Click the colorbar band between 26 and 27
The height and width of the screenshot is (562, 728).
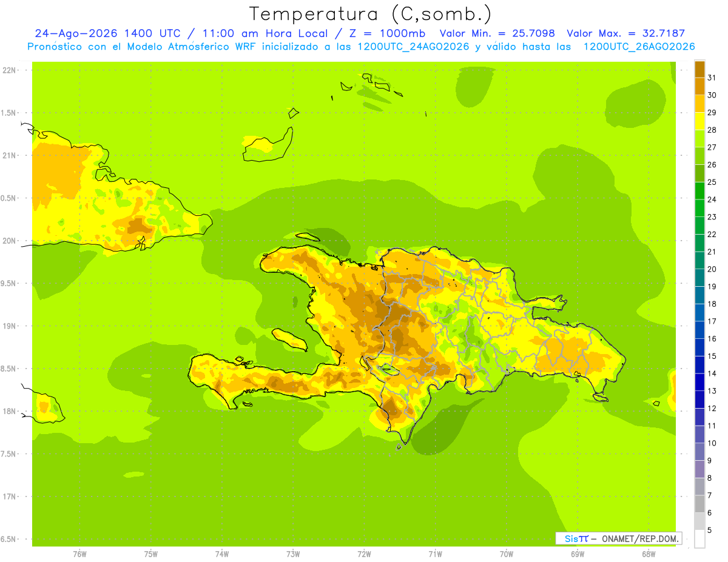click(x=699, y=156)
